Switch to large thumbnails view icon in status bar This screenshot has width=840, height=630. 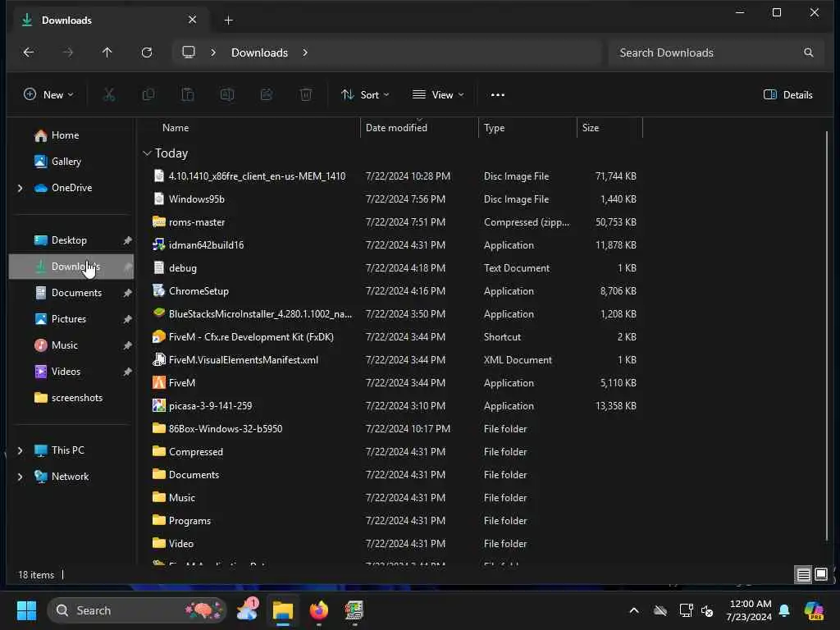pyautogui.click(x=820, y=575)
